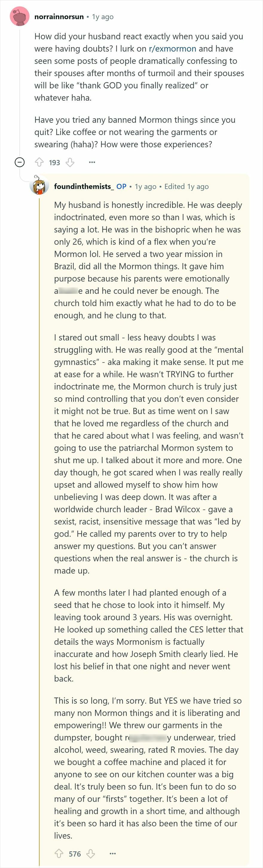
Task: Select the upvote arrow outline on the top comment
Action: 40,162
